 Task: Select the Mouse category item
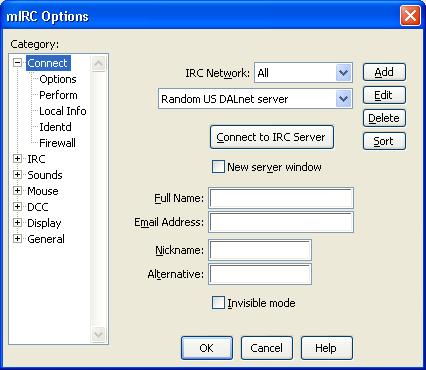[43, 191]
